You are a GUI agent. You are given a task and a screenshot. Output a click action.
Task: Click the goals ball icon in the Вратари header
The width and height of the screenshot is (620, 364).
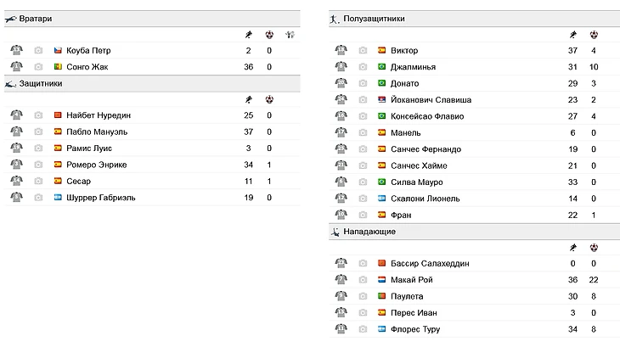point(269,35)
